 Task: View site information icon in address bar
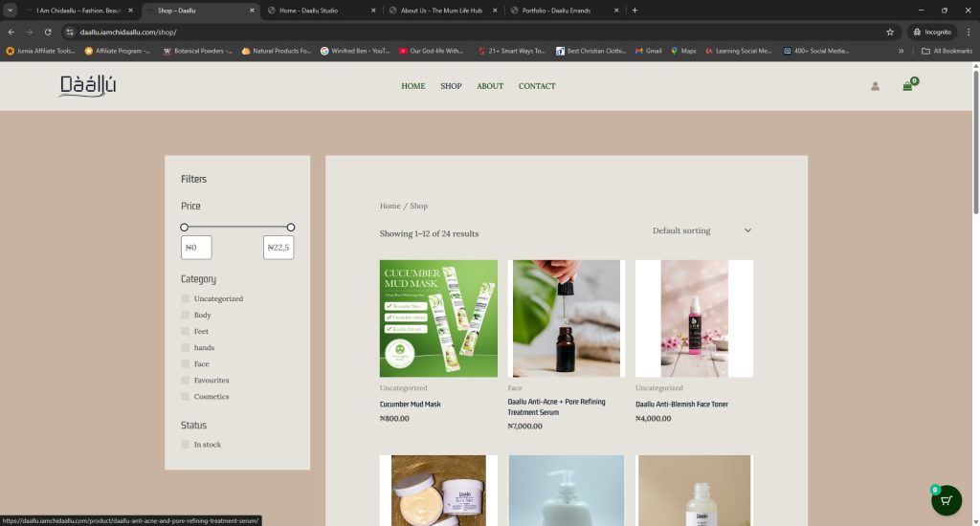click(70, 32)
